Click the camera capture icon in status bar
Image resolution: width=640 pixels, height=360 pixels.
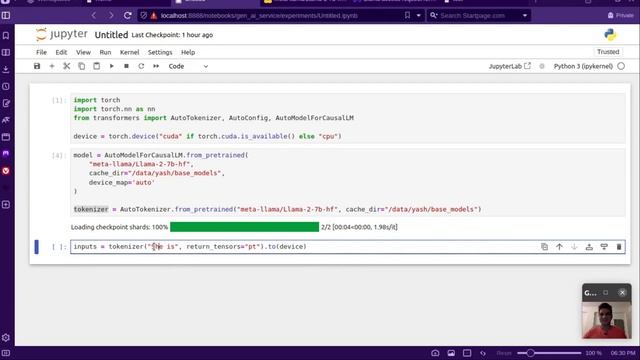point(435,353)
